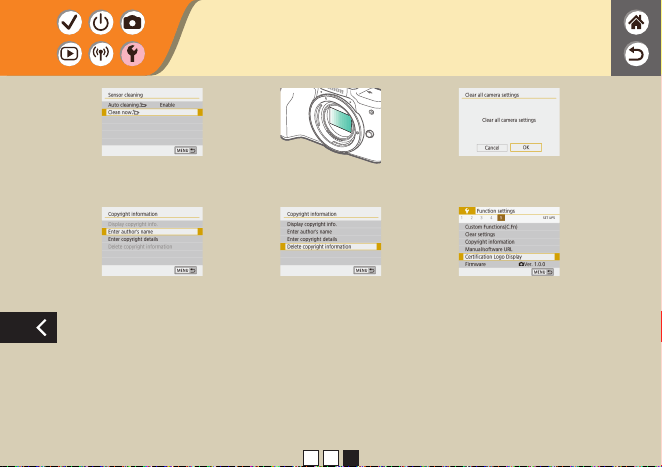
Task: Click MENU return button in Sensor cleaning screen
Action: point(185,150)
